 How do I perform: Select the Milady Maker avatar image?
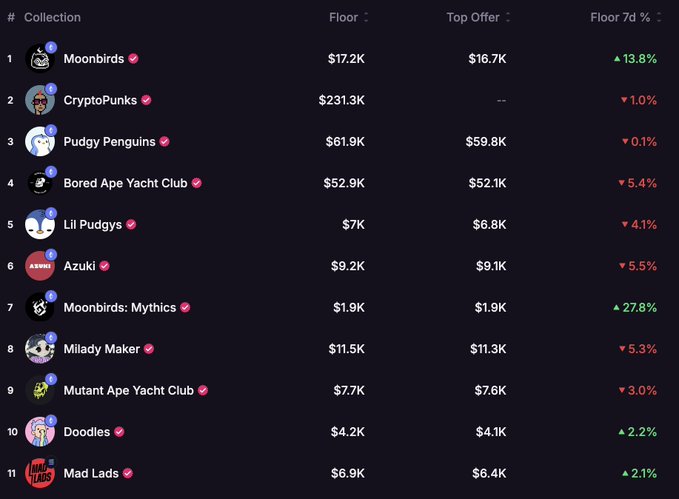[x=40, y=349]
